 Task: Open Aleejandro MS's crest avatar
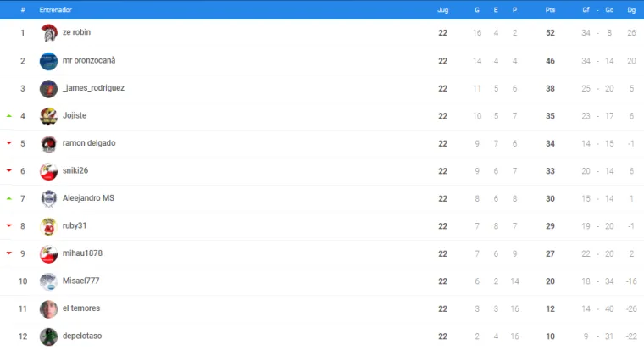(x=48, y=199)
